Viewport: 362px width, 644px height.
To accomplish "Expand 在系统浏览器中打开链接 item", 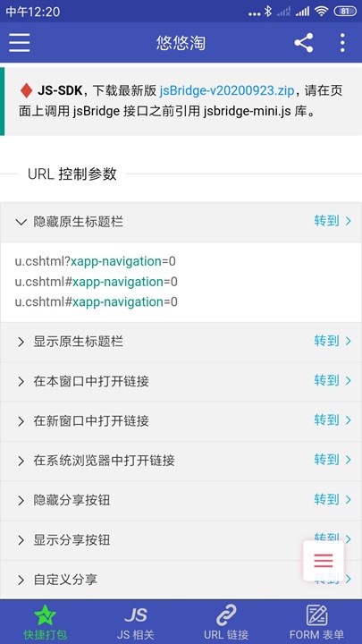I will pyautogui.click(x=181, y=461).
